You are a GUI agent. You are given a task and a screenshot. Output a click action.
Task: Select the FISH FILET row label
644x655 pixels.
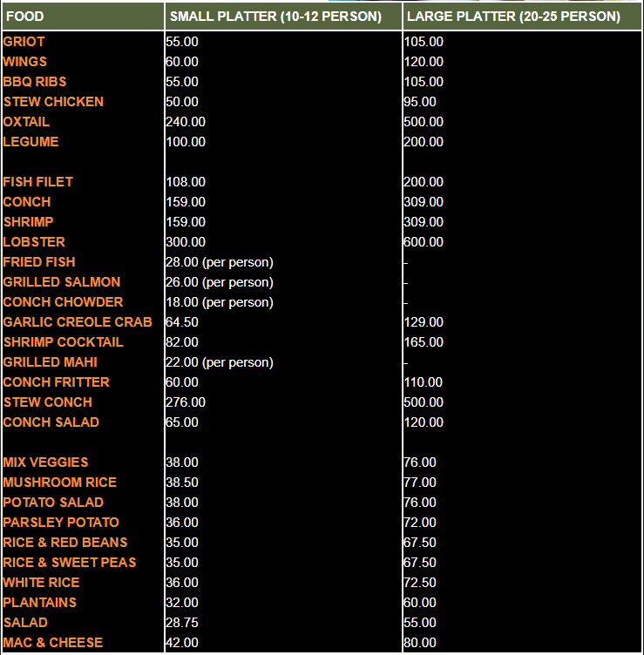coord(38,182)
